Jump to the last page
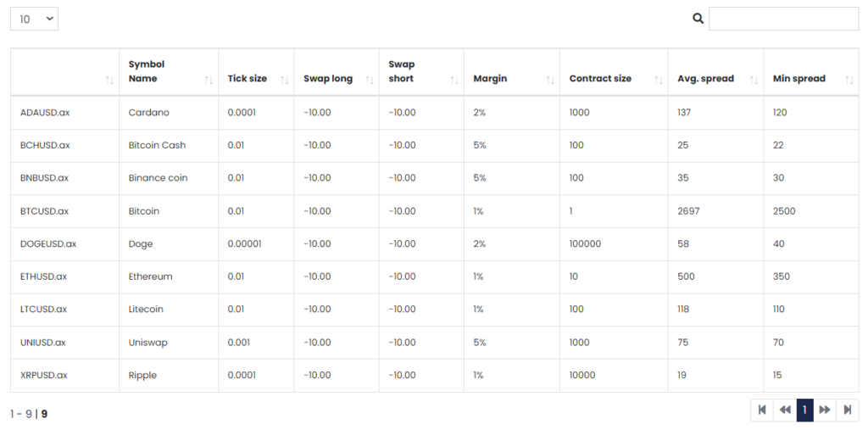The width and height of the screenshot is (868, 430). (848, 410)
